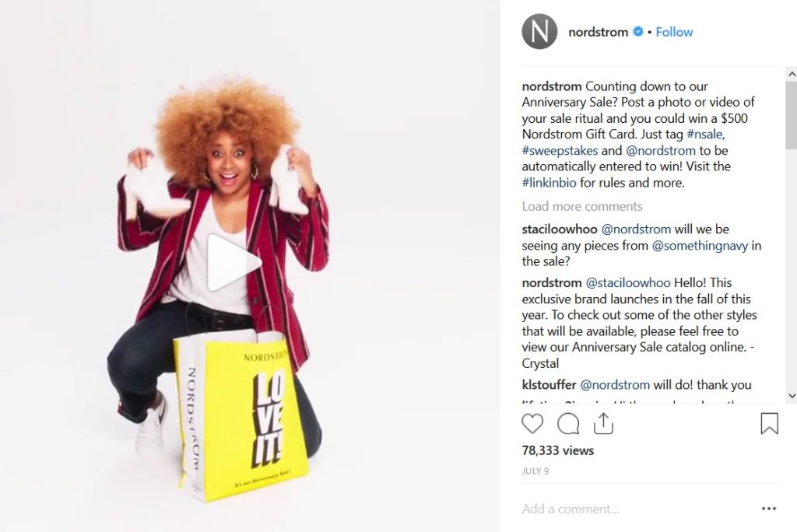
Task: Open the @somethingnavy mention link
Action: pos(700,246)
